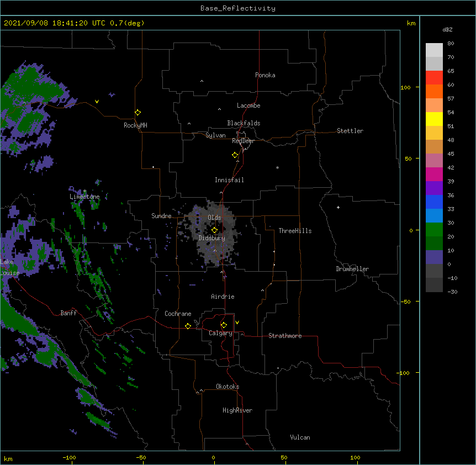The image size is (476, 465).
Task: Click the Cochrane city label
Action: (x=178, y=314)
